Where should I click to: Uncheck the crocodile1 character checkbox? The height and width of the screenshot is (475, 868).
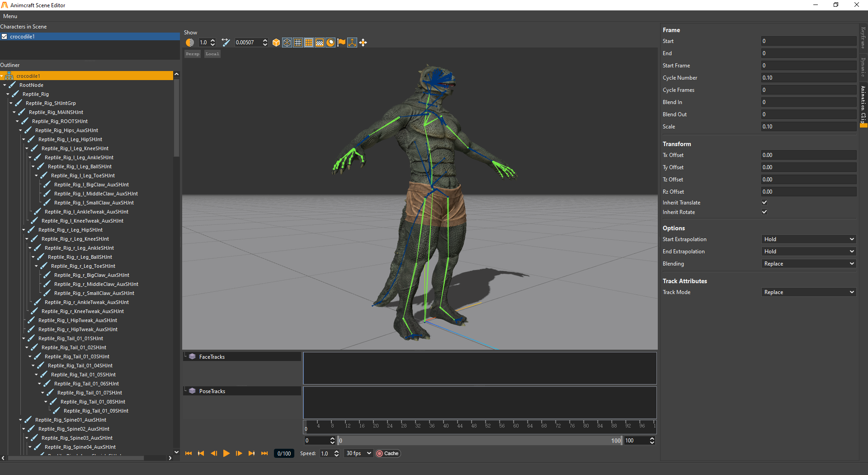click(5, 37)
